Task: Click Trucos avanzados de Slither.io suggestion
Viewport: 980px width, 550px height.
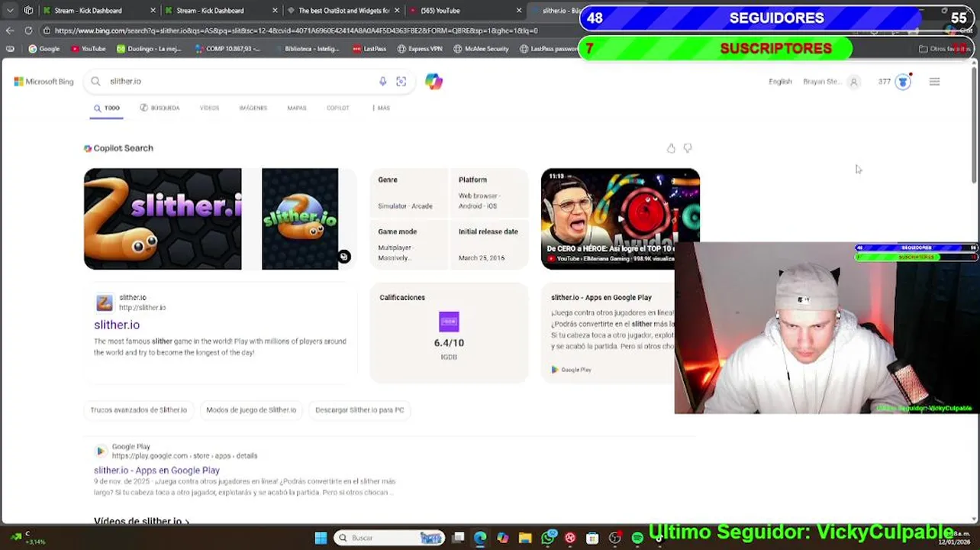Action: 138,410
